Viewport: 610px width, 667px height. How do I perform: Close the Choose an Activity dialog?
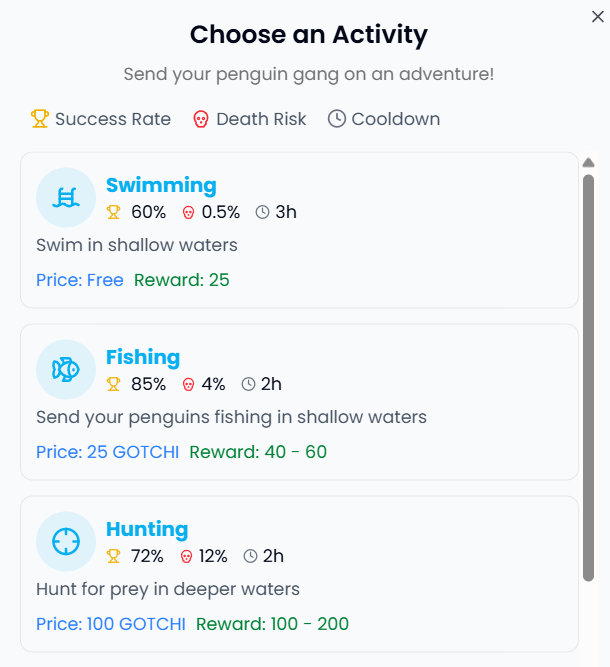pos(598,15)
